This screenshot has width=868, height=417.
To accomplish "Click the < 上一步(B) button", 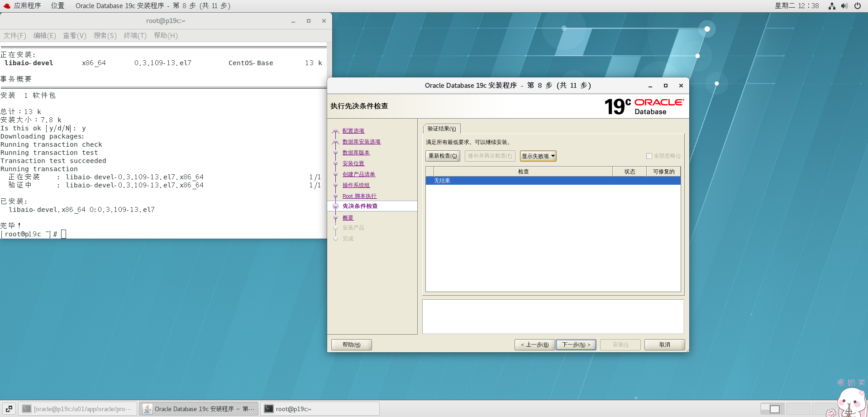I will coord(535,345).
